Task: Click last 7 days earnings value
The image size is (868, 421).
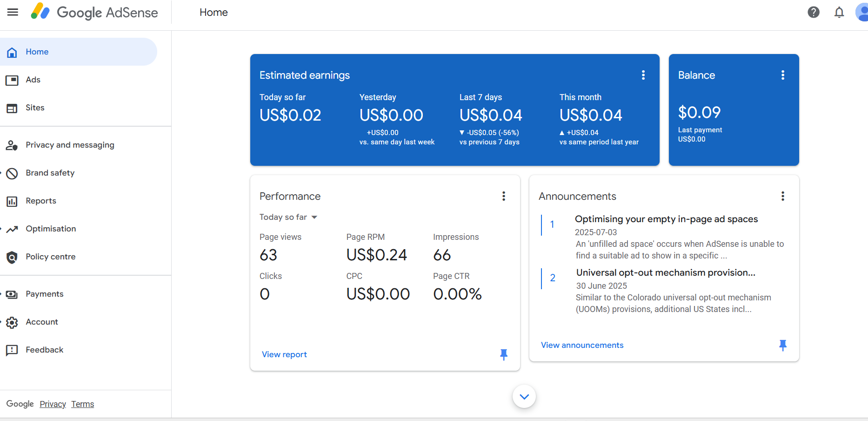Action: 491,115
